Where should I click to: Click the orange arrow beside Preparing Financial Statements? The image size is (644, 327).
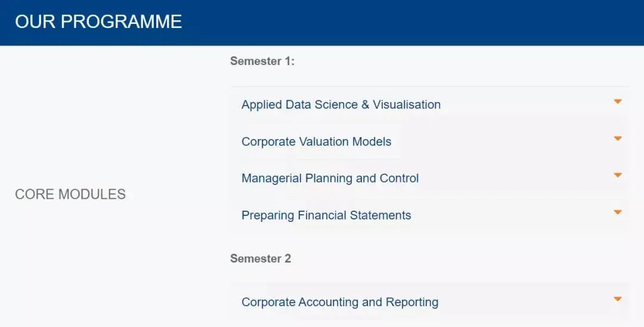point(618,212)
